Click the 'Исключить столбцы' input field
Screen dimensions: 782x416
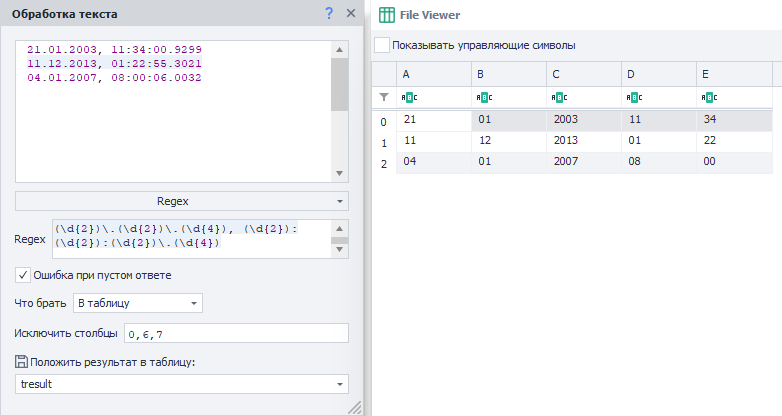235,333
